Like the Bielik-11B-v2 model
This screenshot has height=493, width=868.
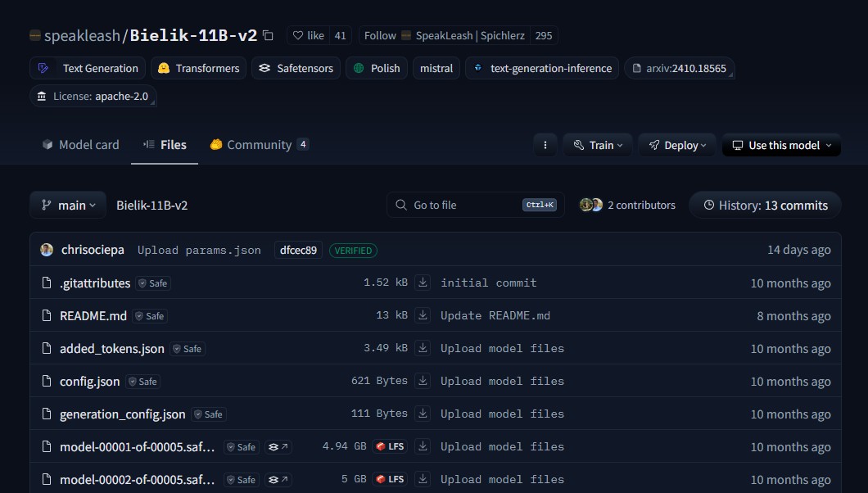(x=308, y=35)
